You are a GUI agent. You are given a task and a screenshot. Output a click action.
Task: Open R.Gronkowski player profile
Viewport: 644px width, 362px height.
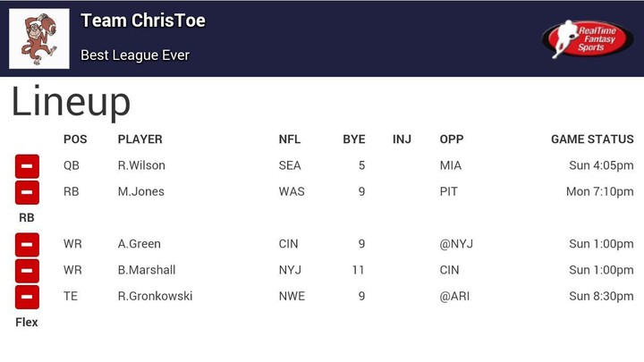pos(155,296)
